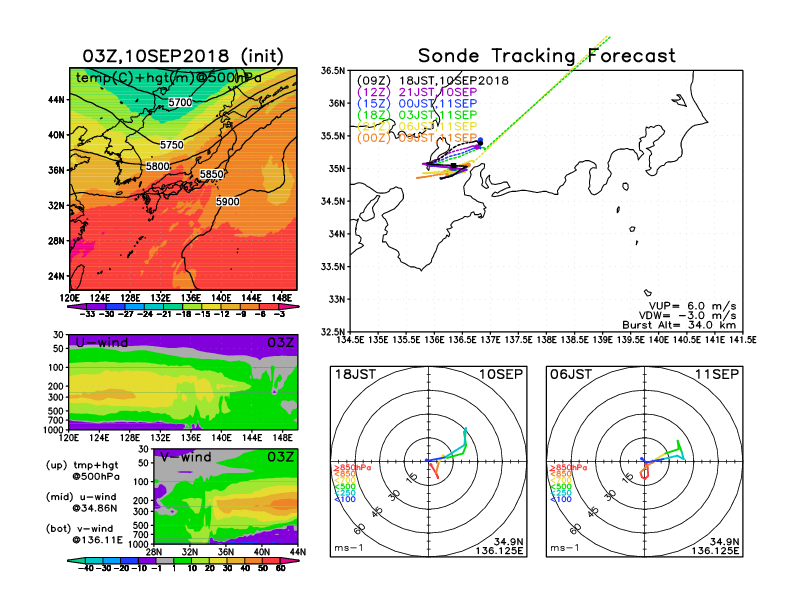Click the "148E" label under 500hPa map
Screen dimensions: 792x612
click(282, 298)
